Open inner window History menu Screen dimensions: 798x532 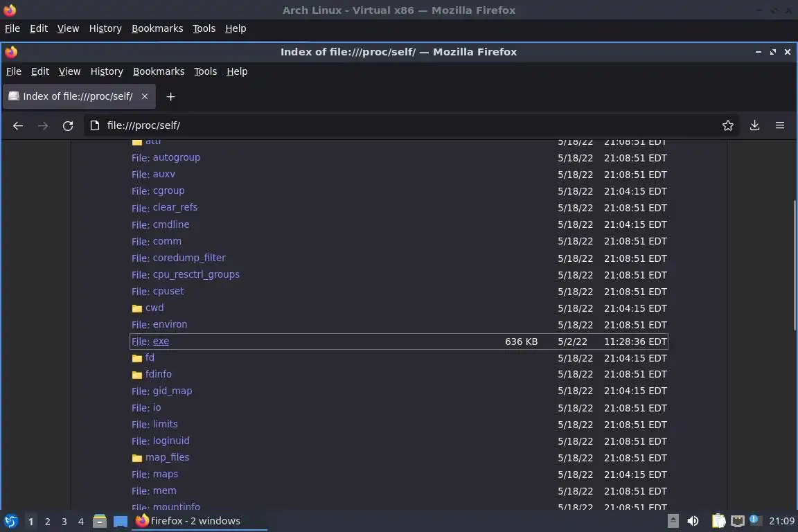tap(107, 72)
